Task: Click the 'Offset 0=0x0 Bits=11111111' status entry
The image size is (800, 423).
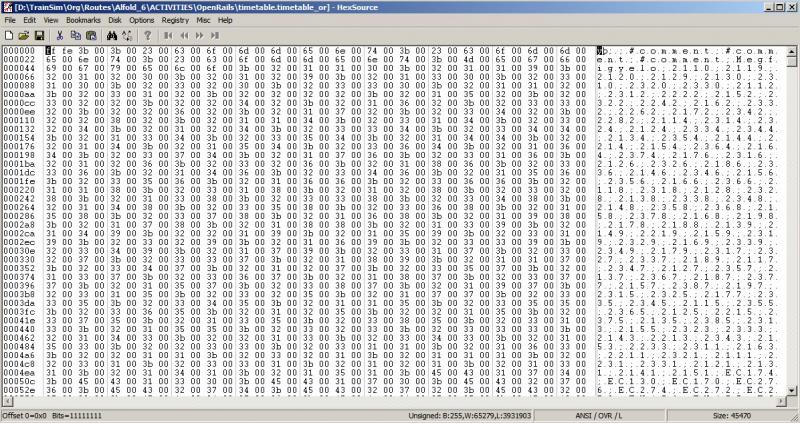Action: [x=52, y=415]
